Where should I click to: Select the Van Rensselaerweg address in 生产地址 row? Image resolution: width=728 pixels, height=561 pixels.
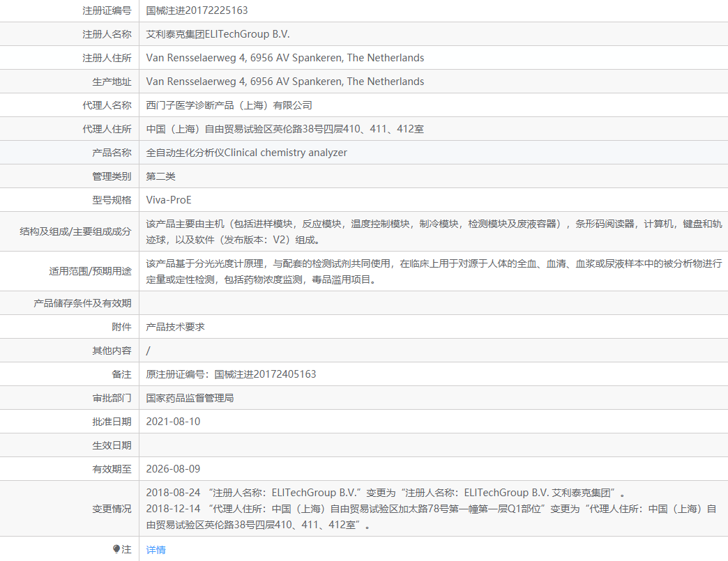(x=285, y=82)
